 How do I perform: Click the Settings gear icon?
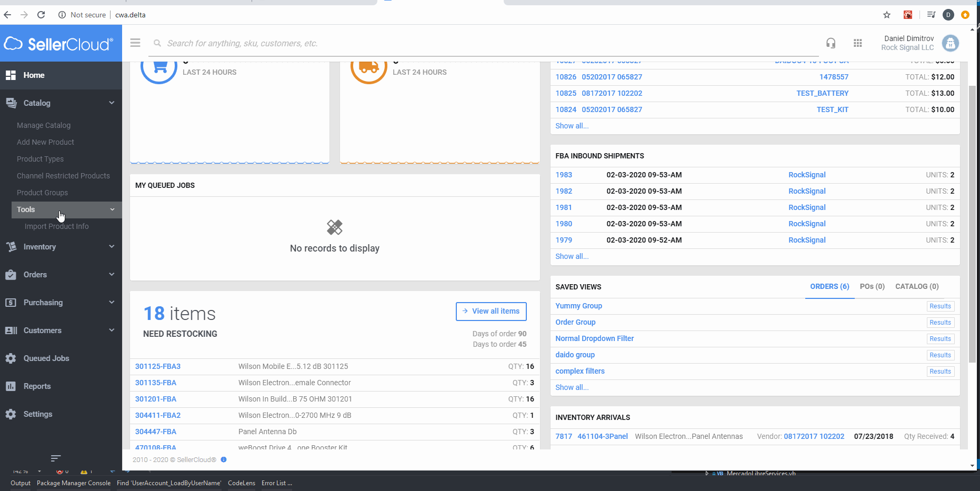point(11,414)
